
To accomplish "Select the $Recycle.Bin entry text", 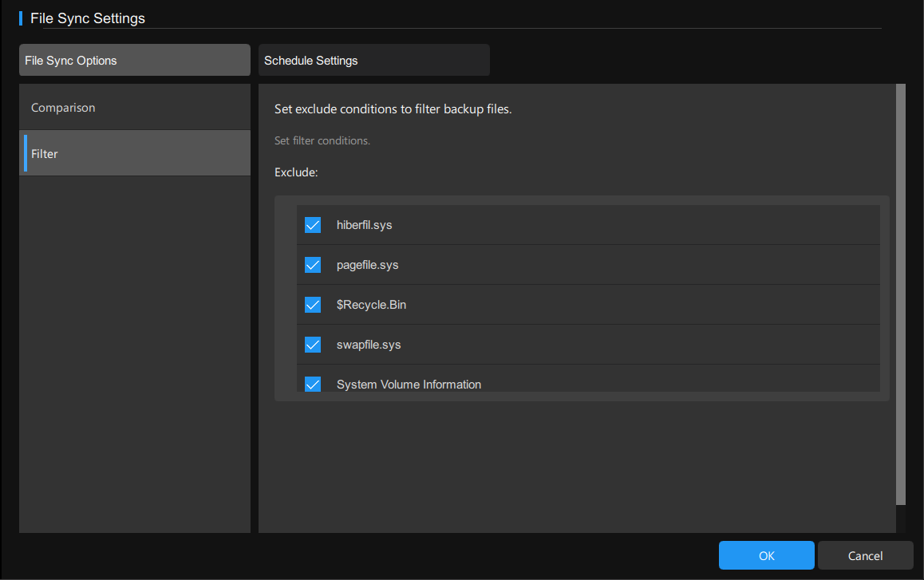I will click(x=371, y=305).
